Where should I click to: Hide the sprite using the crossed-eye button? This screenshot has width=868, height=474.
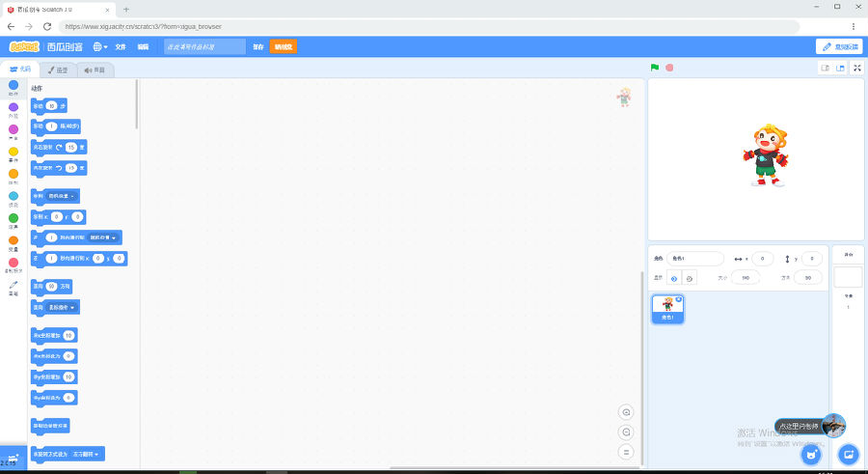(690, 278)
